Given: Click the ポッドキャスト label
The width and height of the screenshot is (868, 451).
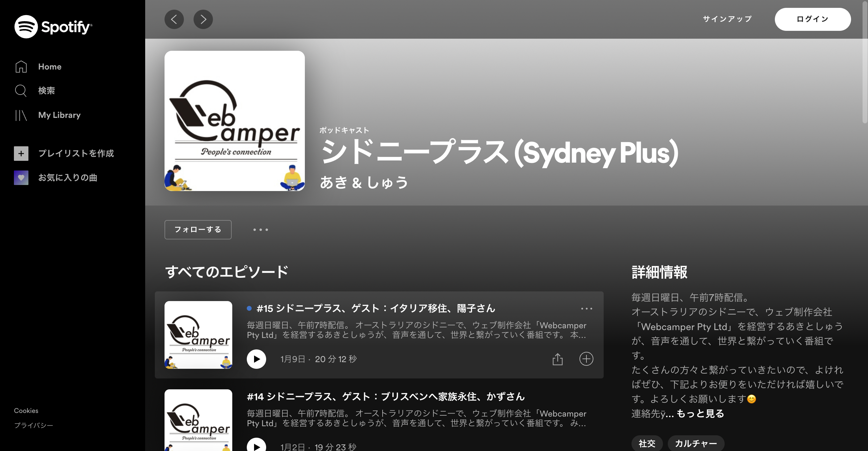Looking at the screenshot, I should 344,130.
